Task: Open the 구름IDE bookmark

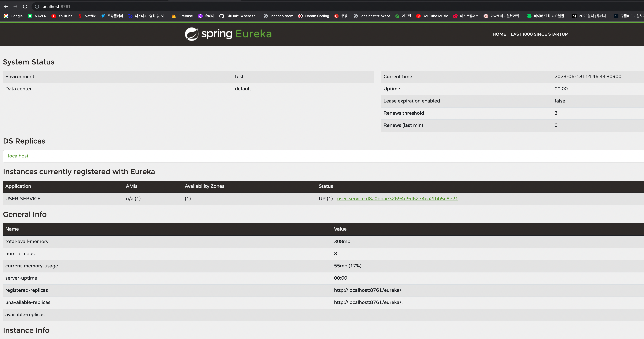Action: [629, 16]
